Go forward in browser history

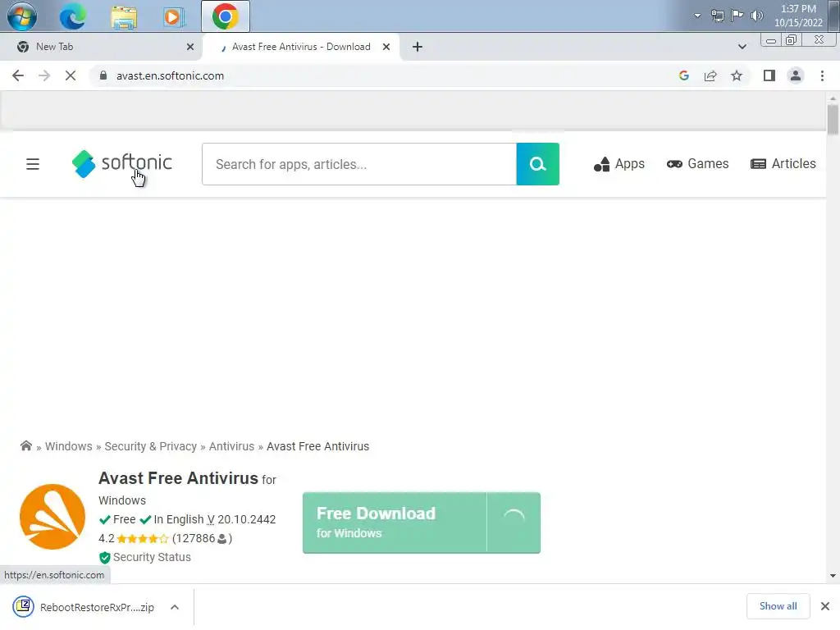coord(44,75)
